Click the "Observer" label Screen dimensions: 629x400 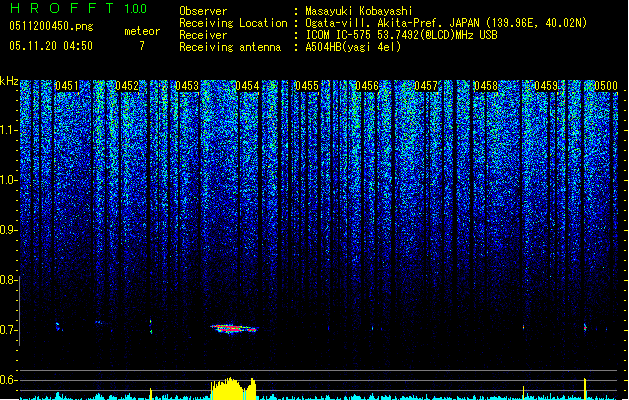click(x=203, y=11)
